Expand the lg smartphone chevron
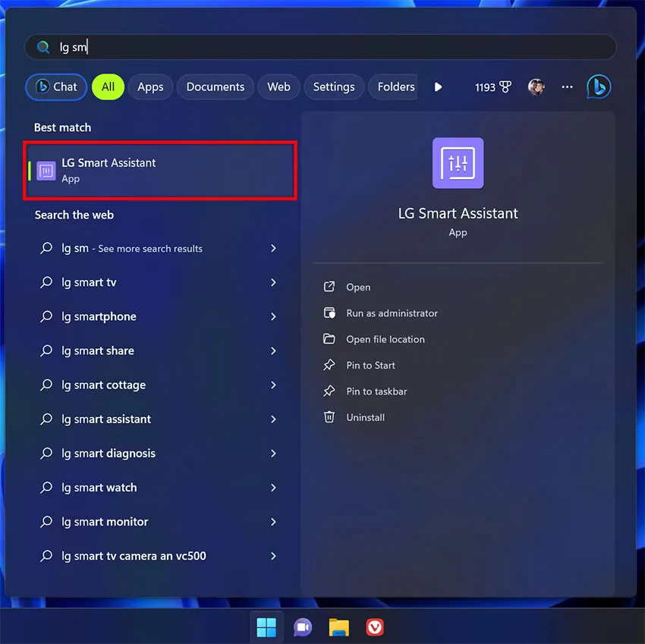645x644 pixels. 273,316
